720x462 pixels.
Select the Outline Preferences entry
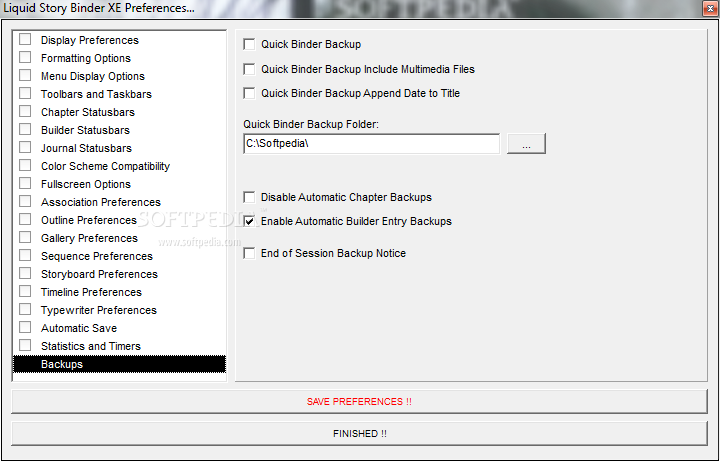[x=89, y=220]
